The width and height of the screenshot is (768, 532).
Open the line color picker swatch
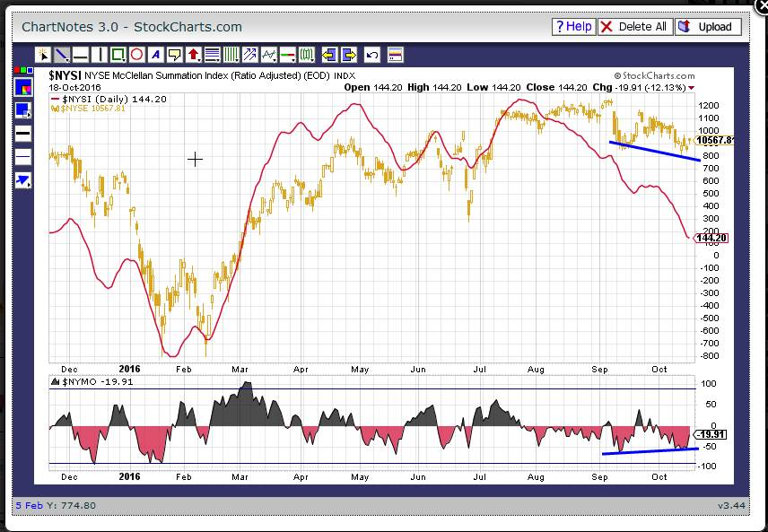(23, 87)
